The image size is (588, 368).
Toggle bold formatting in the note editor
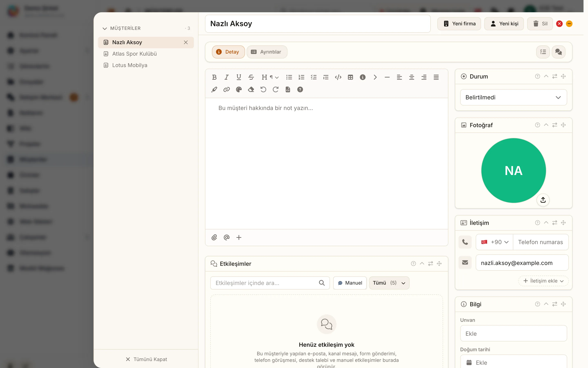tap(214, 77)
